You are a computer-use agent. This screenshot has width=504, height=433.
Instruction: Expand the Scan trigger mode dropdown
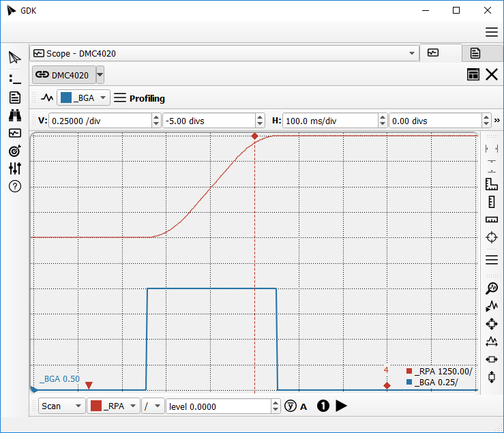(x=61, y=406)
